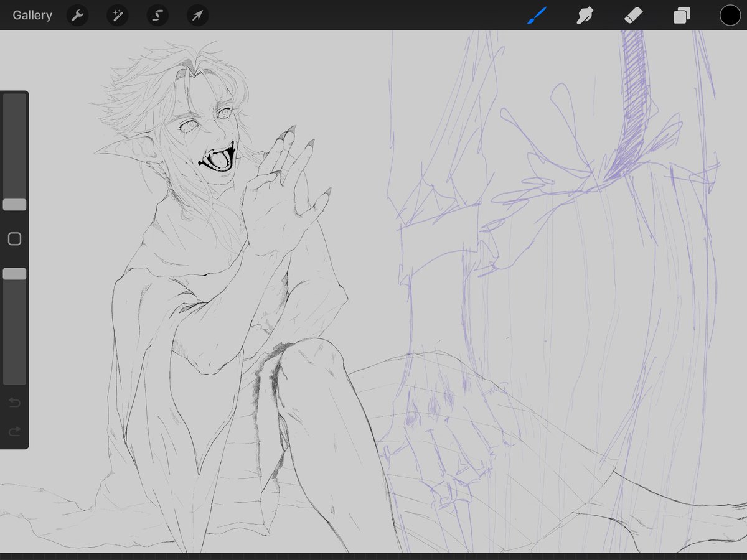Click the brush opacity slider handle
The height and width of the screenshot is (560, 747).
[x=14, y=274]
